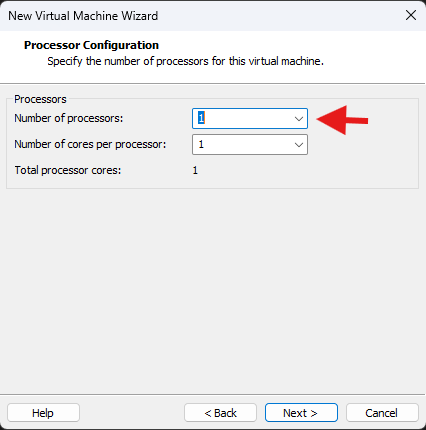Click the Processors group box label
Image resolution: width=426 pixels, height=430 pixels.
40,99
